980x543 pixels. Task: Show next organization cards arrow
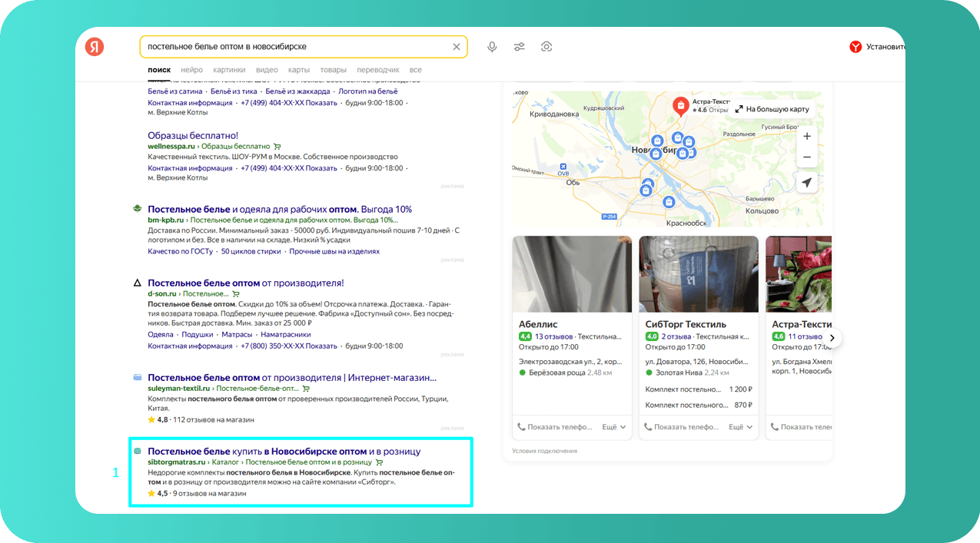(832, 338)
